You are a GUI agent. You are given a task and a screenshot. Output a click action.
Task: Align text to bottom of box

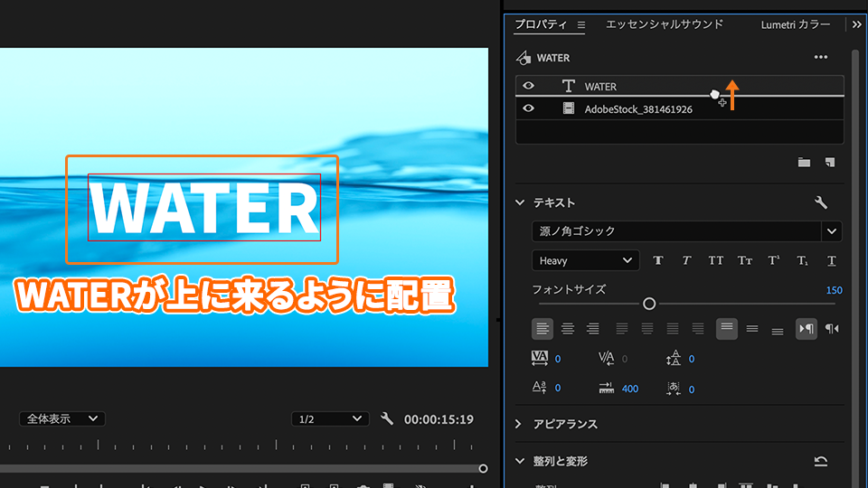point(778,331)
